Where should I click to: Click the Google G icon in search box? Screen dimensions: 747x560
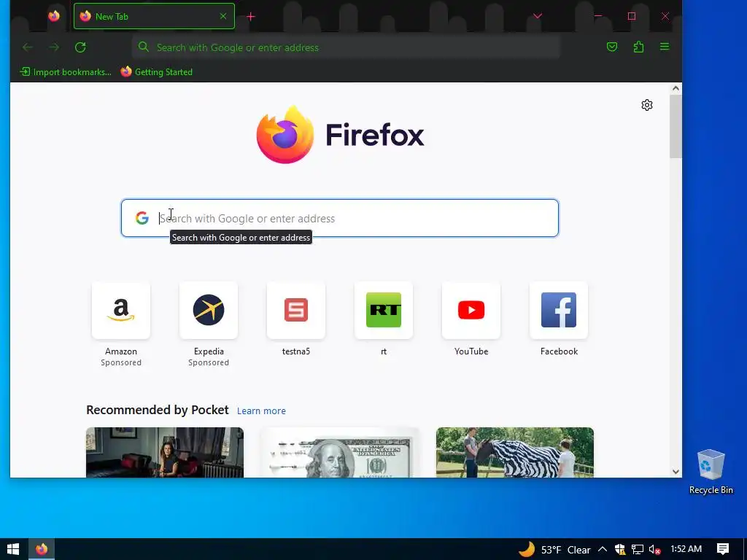(142, 218)
